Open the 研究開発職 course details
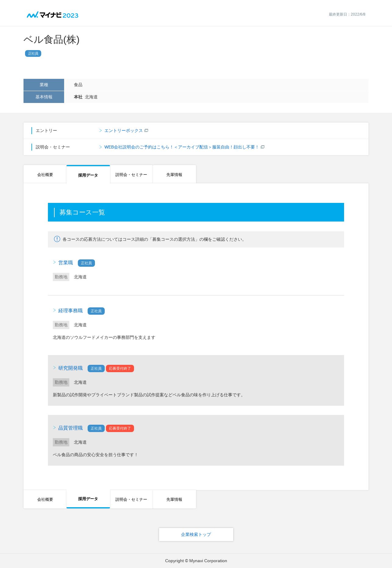Viewport: 392px width, 568px height. [x=71, y=368]
